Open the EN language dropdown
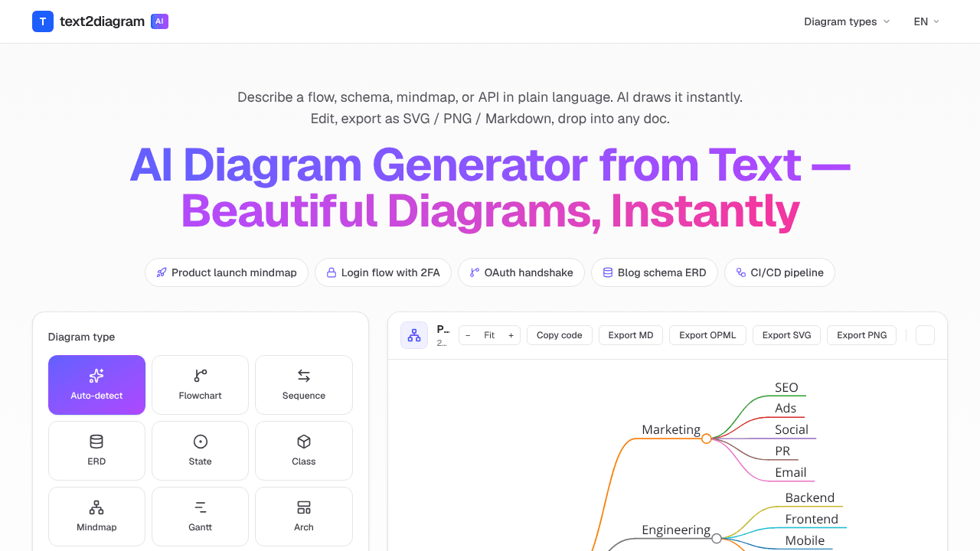 click(x=926, y=21)
